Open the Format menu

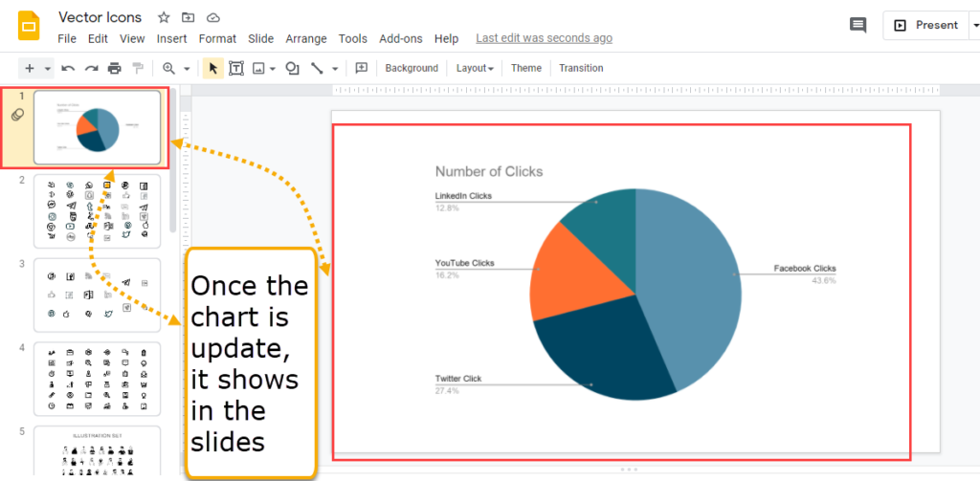coord(217,39)
